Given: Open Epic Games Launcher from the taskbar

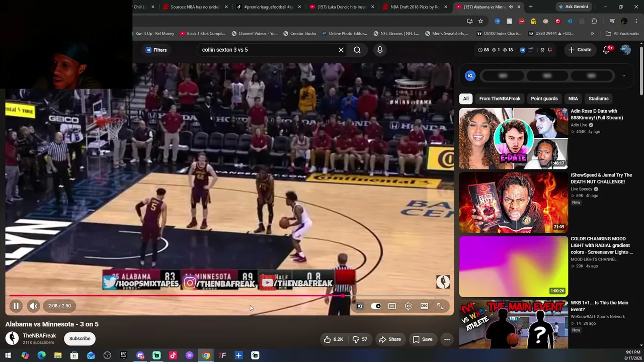Looking at the screenshot, I should (124, 355).
